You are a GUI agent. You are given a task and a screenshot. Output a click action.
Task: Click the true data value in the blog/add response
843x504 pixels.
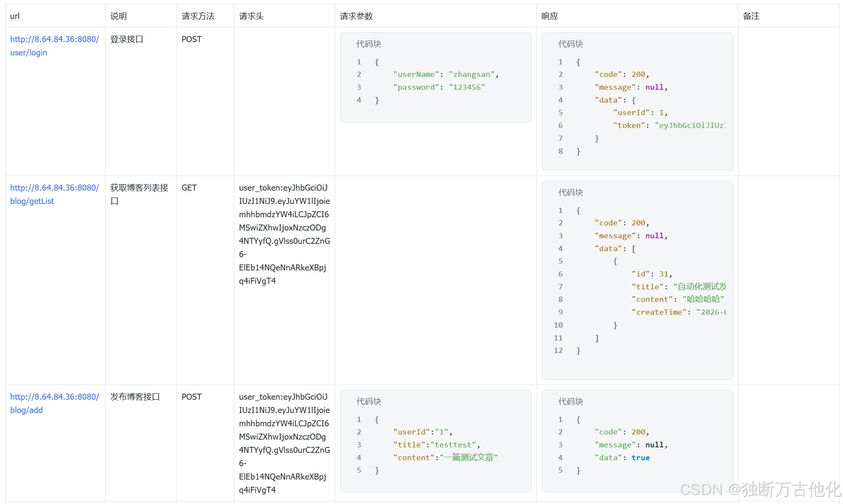click(x=640, y=458)
